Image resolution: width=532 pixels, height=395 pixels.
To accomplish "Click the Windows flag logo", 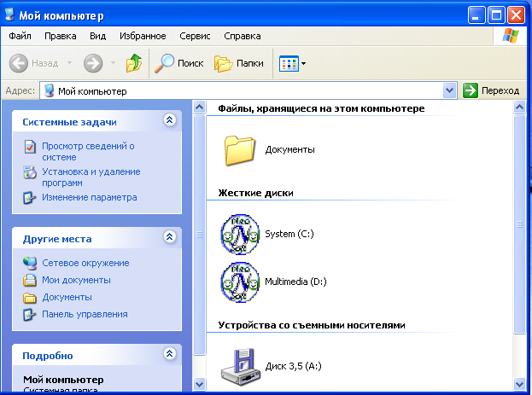I will point(511,36).
